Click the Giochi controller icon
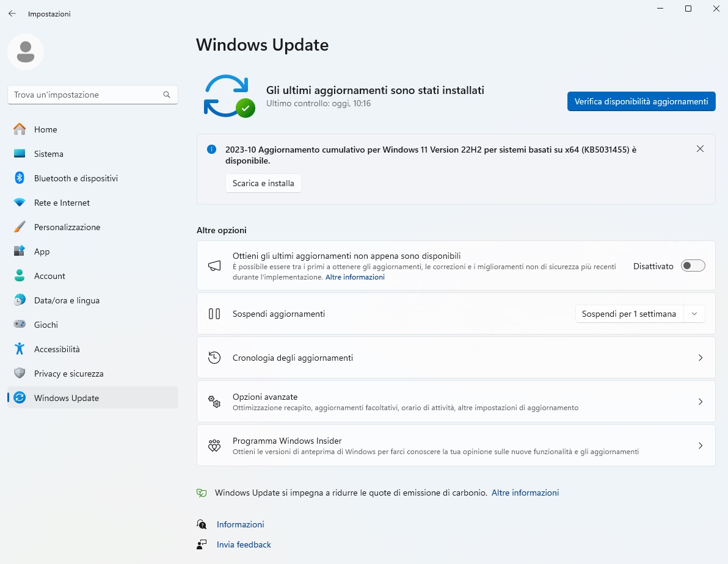The height and width of the screenshot is (564, 728). (20, 325)
